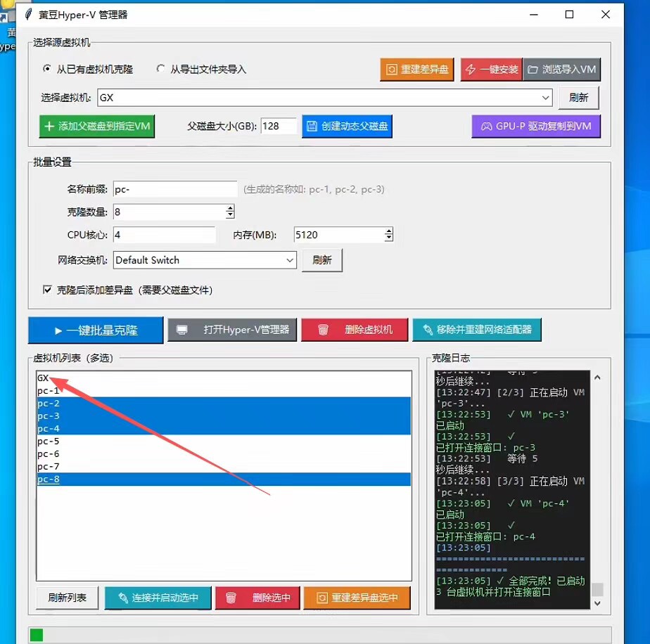The height and width of the screenshot is (644, 650).
Task: Click the green 添加父磁盘到指定VM button
Action: (x=97, y=126)
